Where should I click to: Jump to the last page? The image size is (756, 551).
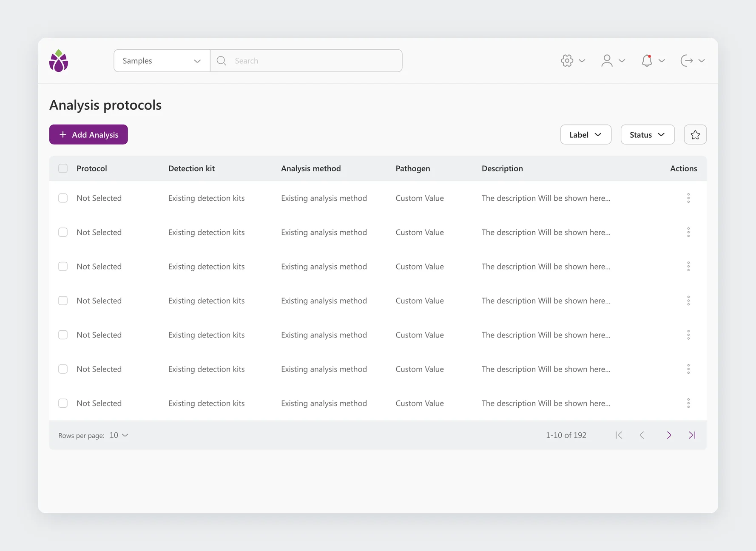pos(692,435)
